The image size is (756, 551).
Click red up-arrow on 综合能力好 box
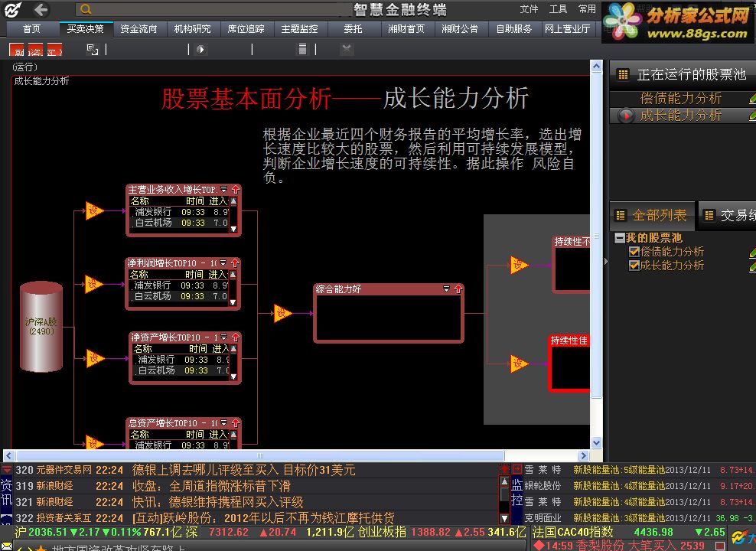click(x=458, y=289)
